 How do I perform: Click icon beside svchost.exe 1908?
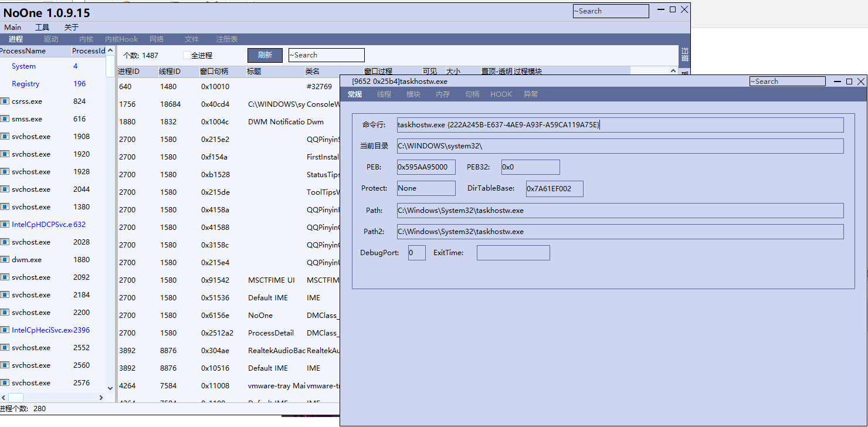[4, 137]
